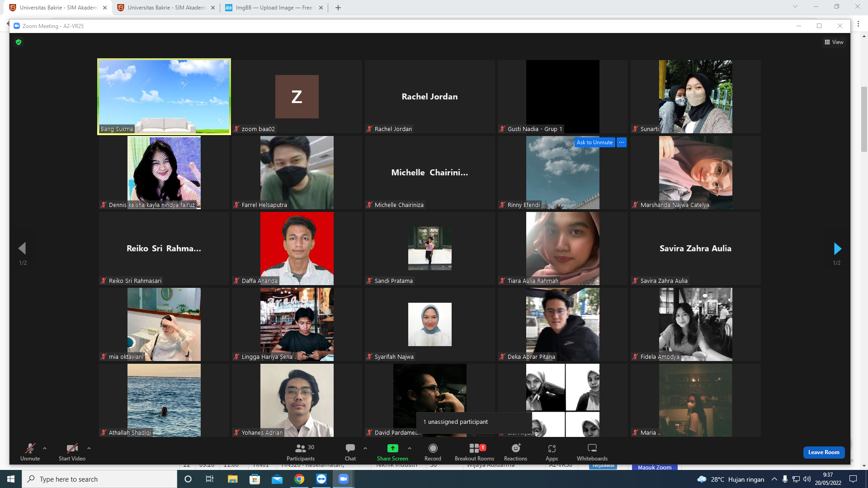
Task: Click the Tiara Aulia Rahmah name label
Action: [x=533, y=281]
